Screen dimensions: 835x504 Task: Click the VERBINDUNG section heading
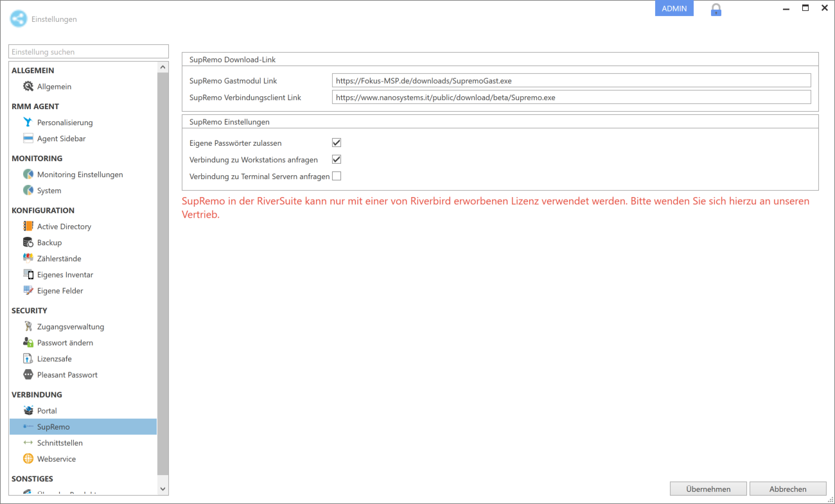point(37,395)
